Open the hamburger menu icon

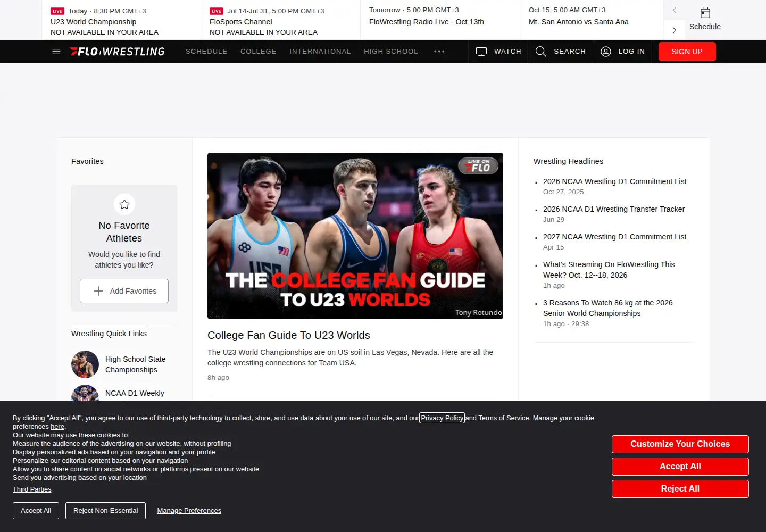pyautogui.click(x=56, y=52)
